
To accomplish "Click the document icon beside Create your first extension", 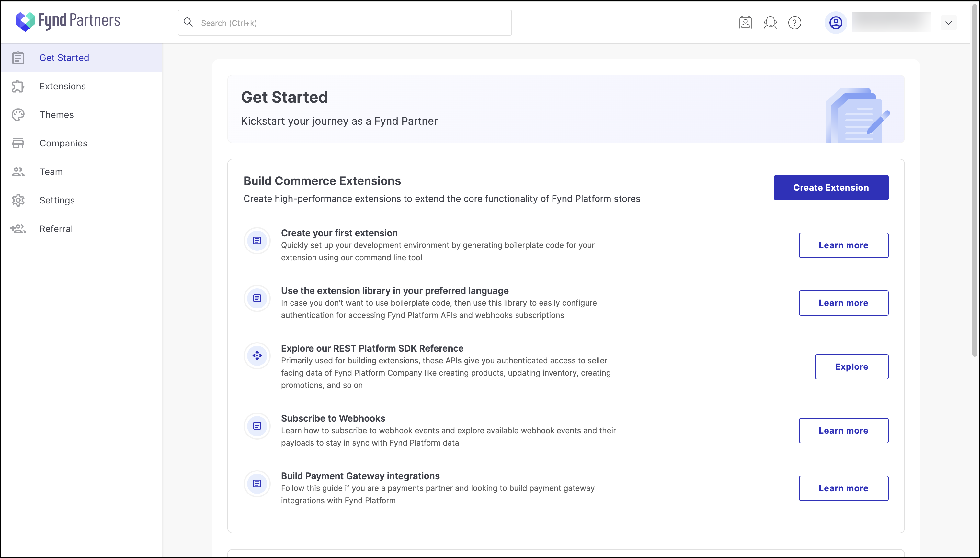I will [x=257, y=241].
